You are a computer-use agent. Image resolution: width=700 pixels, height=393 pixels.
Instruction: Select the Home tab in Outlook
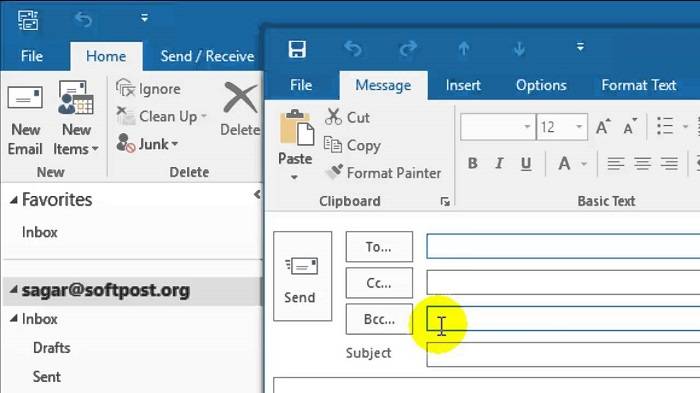point(106,56)
